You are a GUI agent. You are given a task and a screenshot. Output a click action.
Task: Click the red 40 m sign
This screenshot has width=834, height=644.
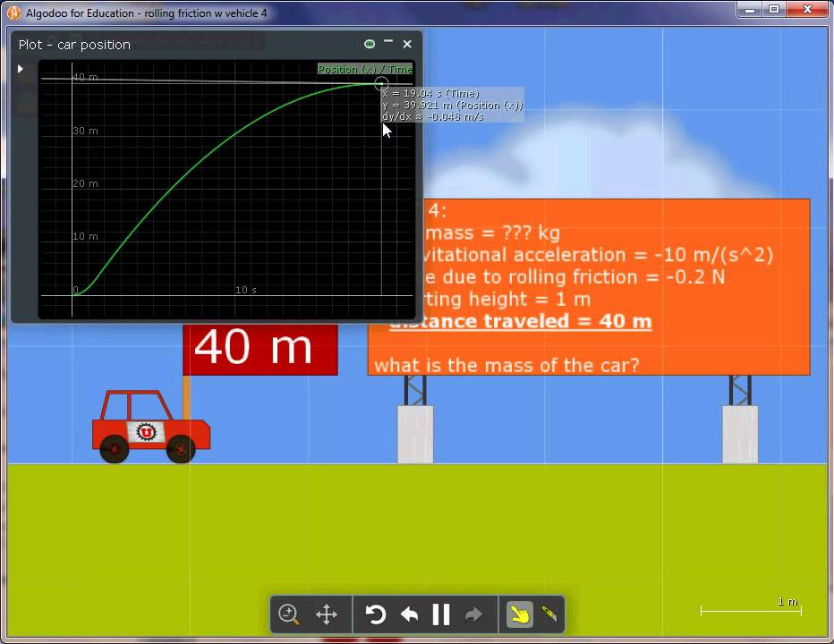click(x=260, y=349)
